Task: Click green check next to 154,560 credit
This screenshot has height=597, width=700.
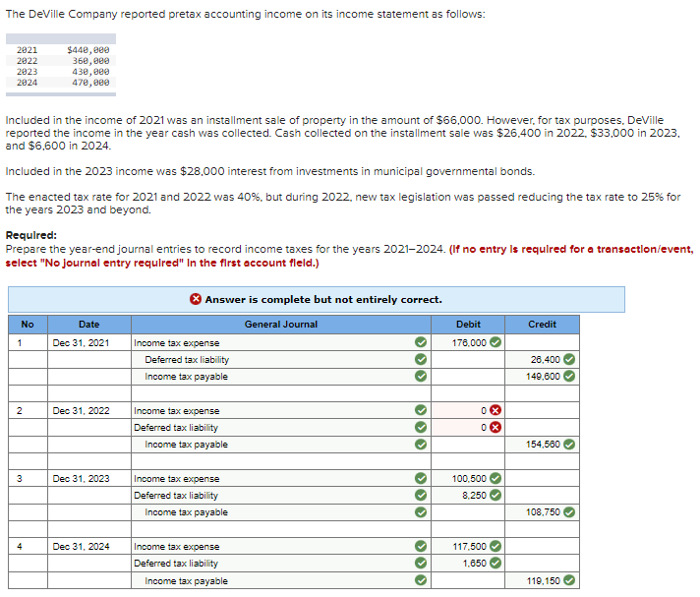Action: (x=568, y=445)
